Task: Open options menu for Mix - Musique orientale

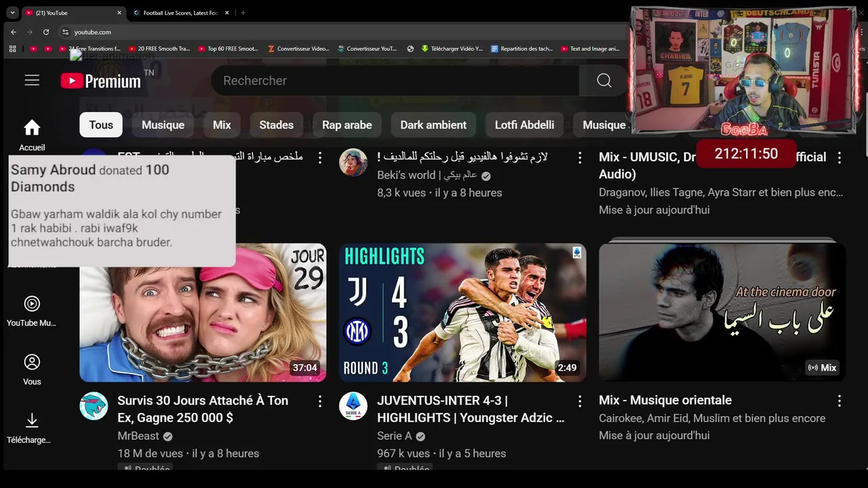Action: pos(840,401)
